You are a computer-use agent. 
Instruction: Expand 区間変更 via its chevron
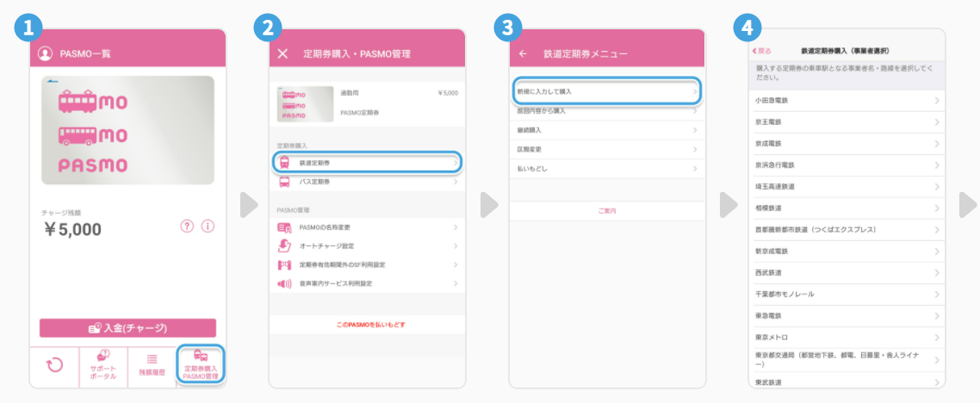click(695, 149)
